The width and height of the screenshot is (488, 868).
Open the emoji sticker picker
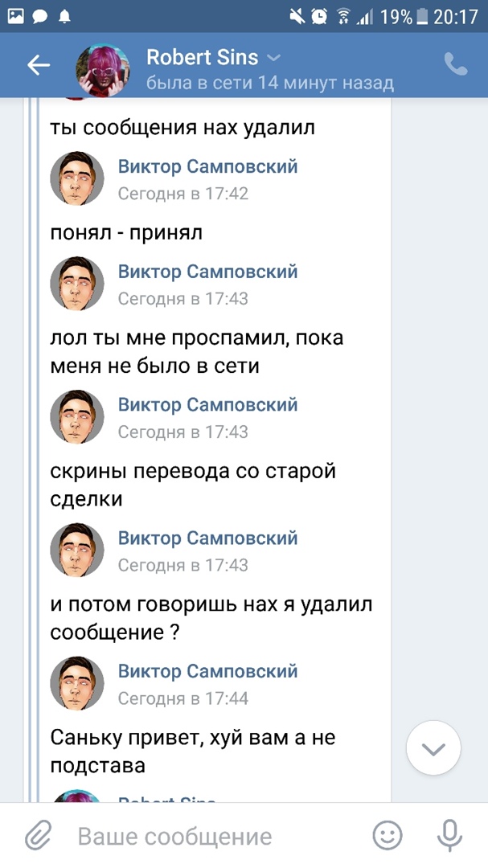click(388, 836)
